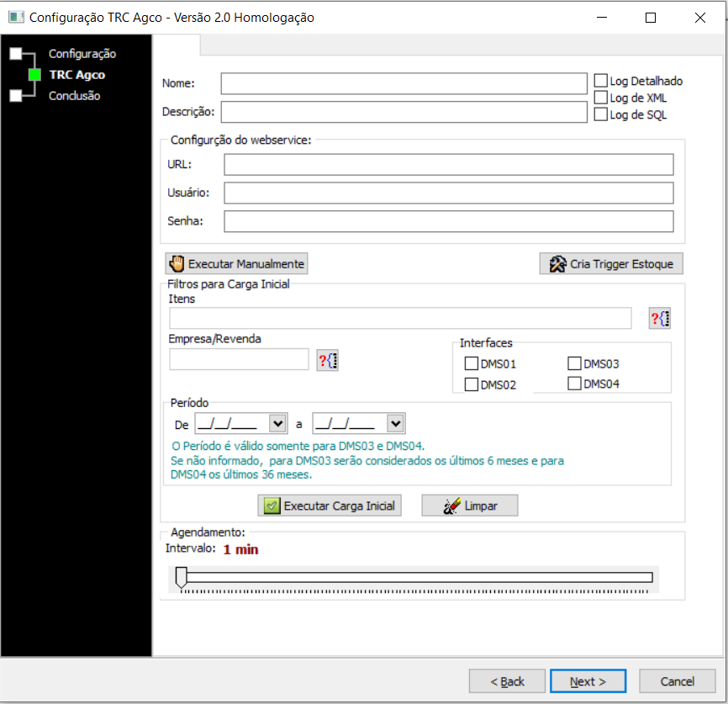Focus the Empresa/Revenda filter field

(x=239, y=359)
